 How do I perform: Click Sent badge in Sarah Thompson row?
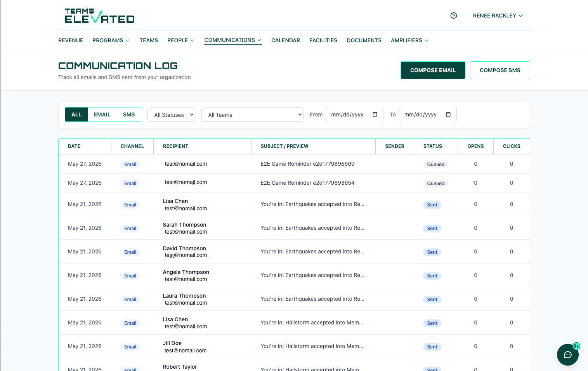click(432, 229)
